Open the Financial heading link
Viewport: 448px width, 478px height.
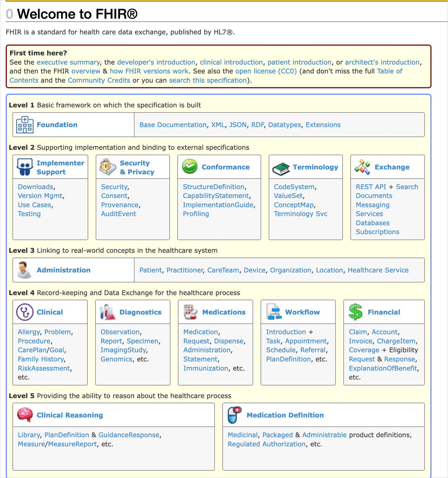[384, 312]
